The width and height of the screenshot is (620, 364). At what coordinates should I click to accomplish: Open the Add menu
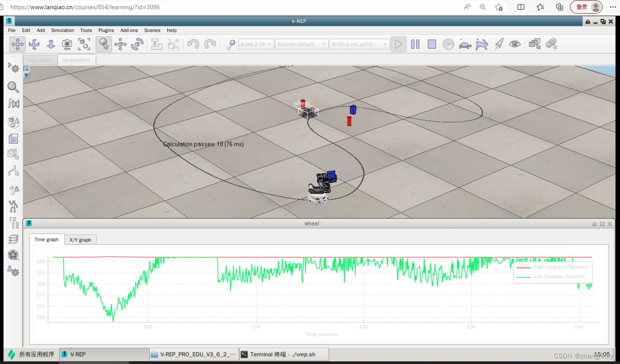tap(41, 30)
